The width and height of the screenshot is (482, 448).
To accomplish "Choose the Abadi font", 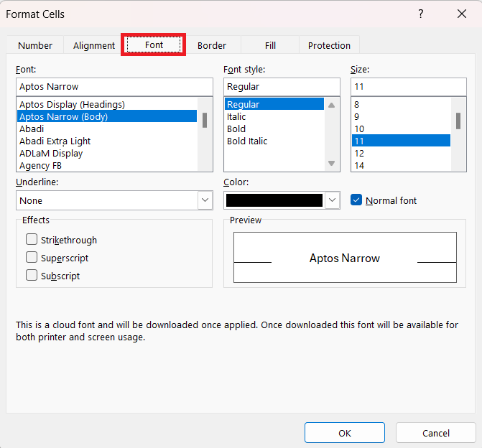I will [x=107, y=129].
